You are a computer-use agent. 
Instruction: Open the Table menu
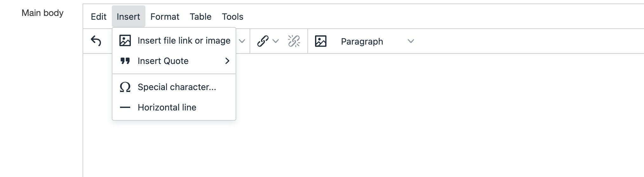[x=200, y=17]
